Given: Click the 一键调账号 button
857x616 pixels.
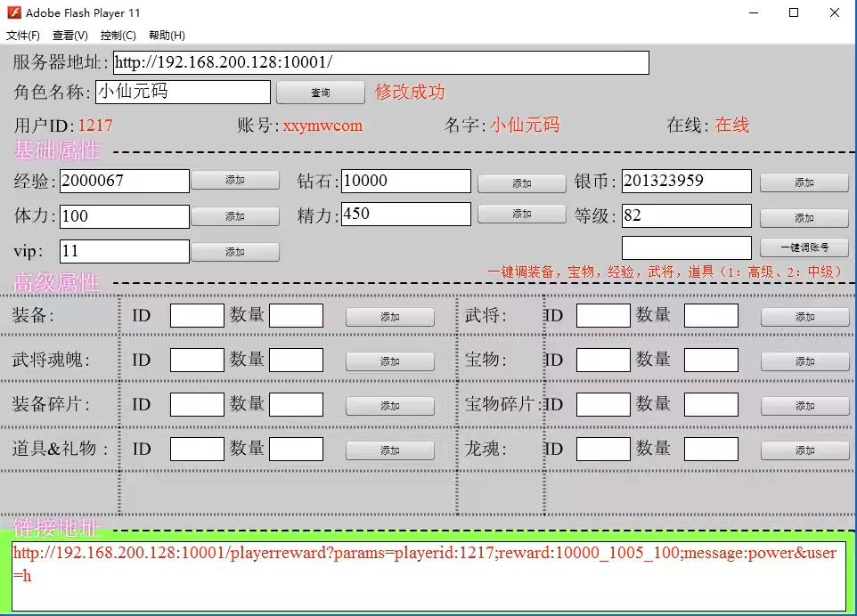Looking at the screenshot, I should [x=804, y=248].
